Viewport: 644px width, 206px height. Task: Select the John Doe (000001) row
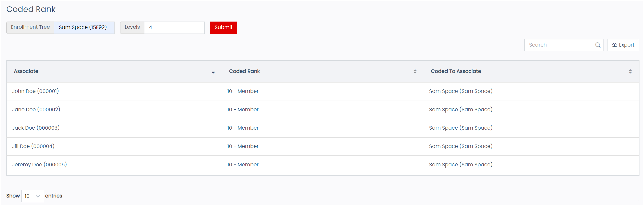click(x=35, y=91)
